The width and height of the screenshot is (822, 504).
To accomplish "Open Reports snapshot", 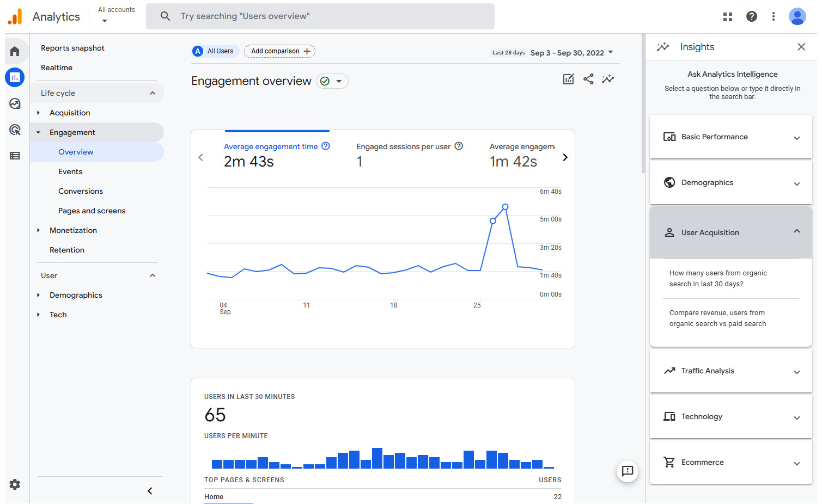I will [x=72, y=48].
